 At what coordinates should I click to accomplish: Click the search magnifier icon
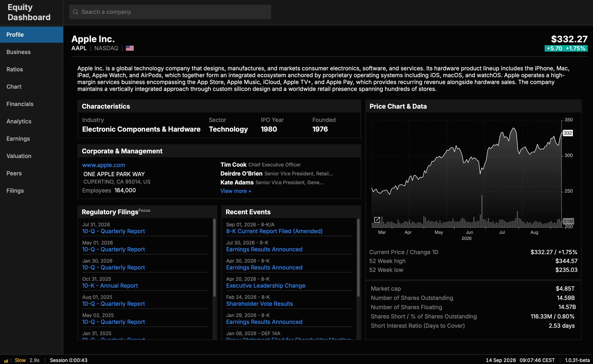click(x=75, y=12)
